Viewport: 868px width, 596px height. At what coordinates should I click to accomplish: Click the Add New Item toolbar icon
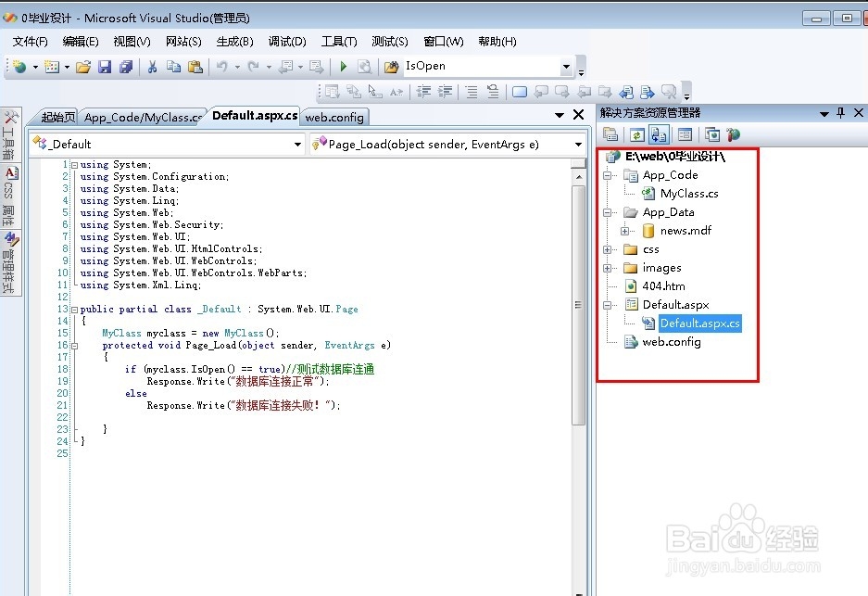pos(52,67)
